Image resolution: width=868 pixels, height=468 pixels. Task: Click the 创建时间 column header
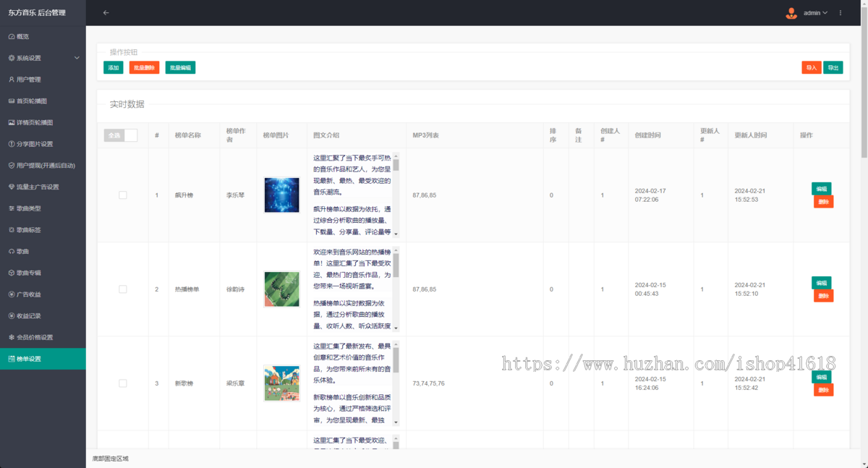click(647, 135)
